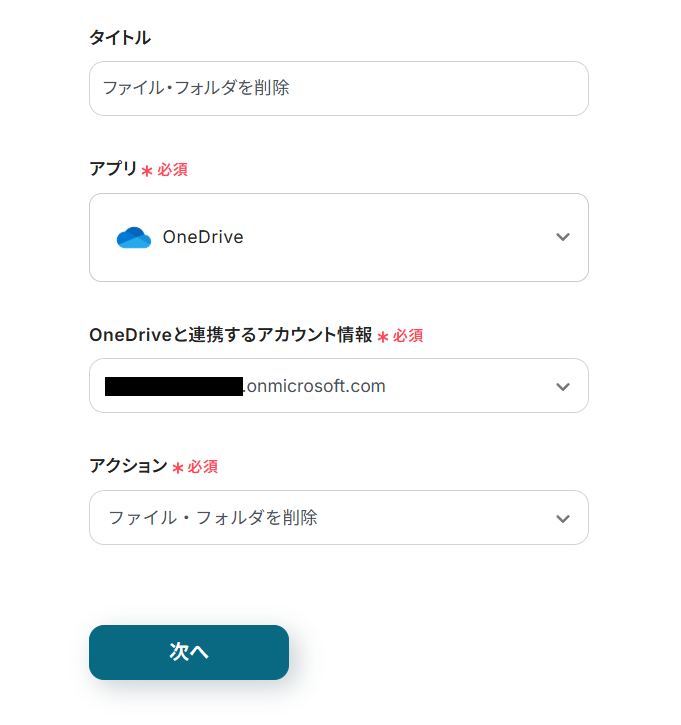Click the onmicrosoft.com account text
Image resolution: width=681 pixels, height=725 pixels.
point(315,386)
